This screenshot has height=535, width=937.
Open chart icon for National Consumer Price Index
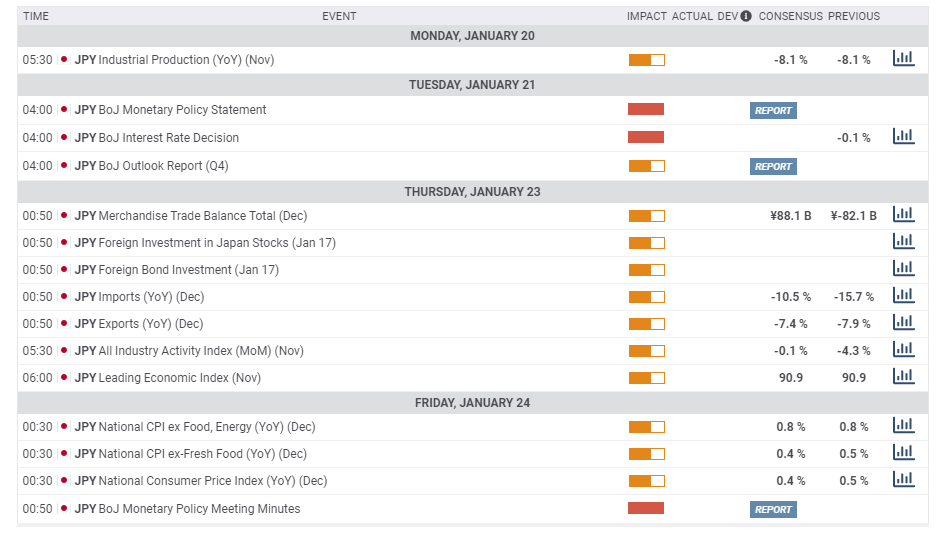pos(904,479)
